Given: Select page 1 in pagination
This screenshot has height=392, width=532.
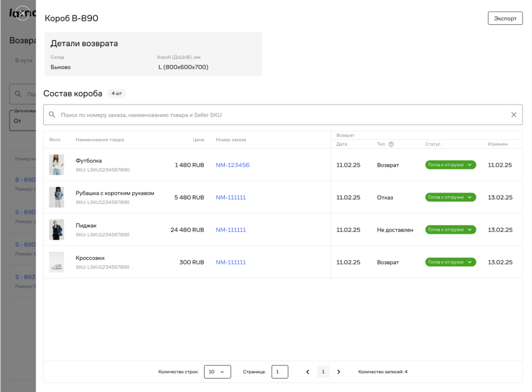Looking at the screenshot, I should click(323, 372).
